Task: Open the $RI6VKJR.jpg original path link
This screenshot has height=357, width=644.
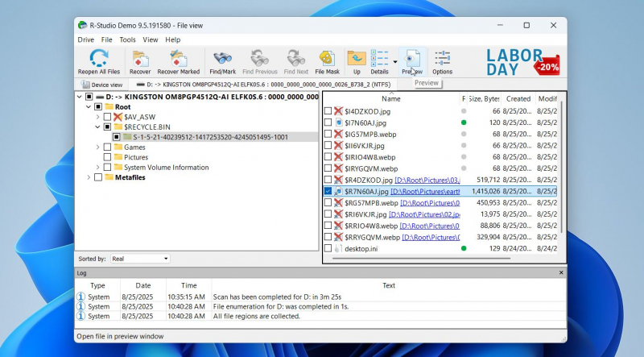Action: click(424, 214)
